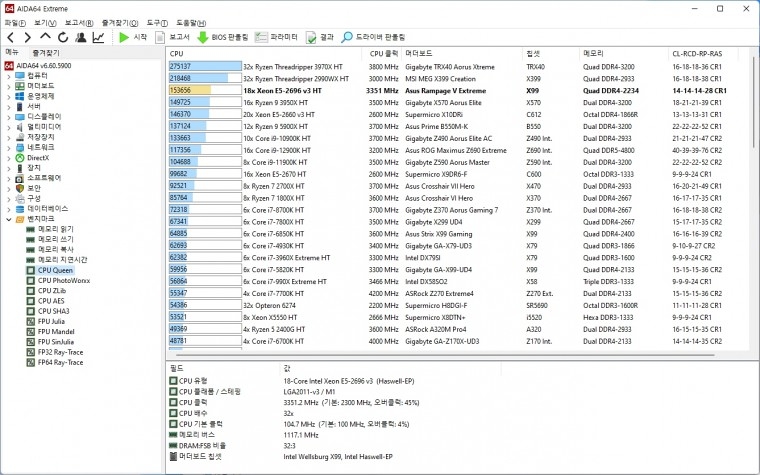The image size is (760, 475).
Task: Select FPU Julia benchmark
Action: [x=51, y=321]
